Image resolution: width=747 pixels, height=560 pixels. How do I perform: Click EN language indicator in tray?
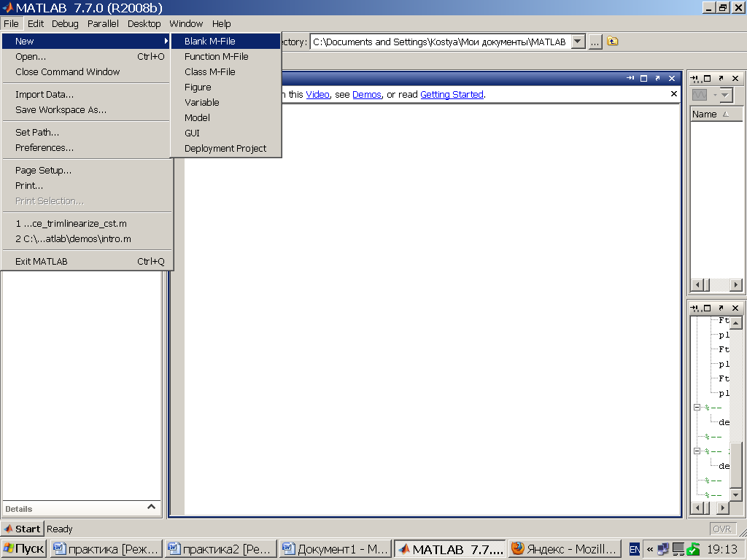pyautogui.click(x=635, y=550)
